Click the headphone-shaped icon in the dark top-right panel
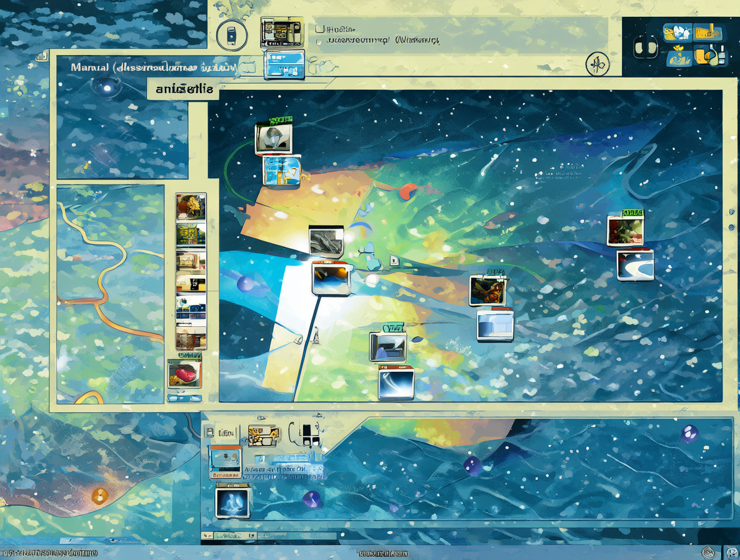740x560 pixels. point(645,47)
